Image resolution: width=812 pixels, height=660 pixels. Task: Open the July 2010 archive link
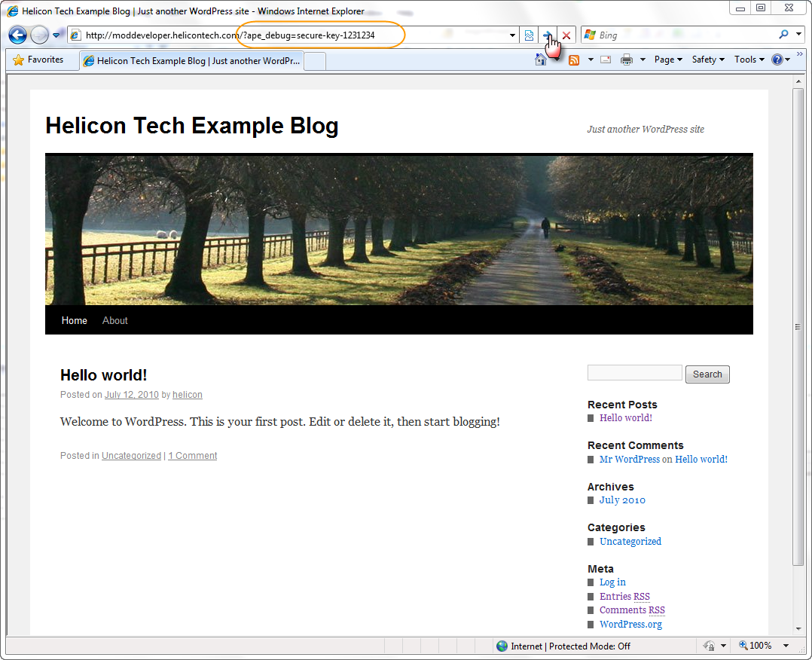622,500
